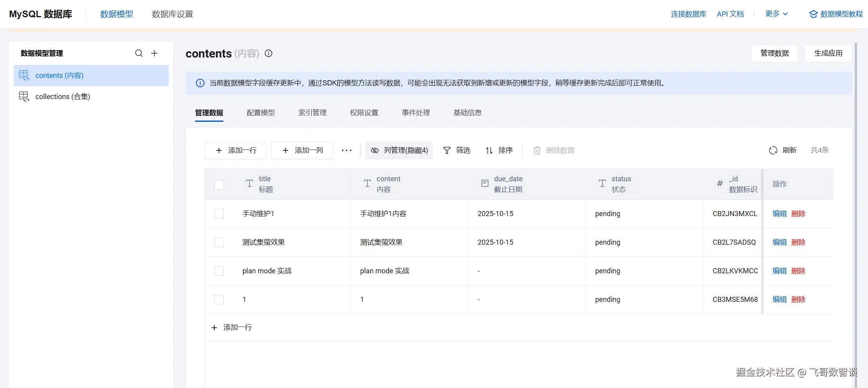Check the box for row plan mode 实战
The width and height of the screenshot is (868, 388).
pos(219,271)
